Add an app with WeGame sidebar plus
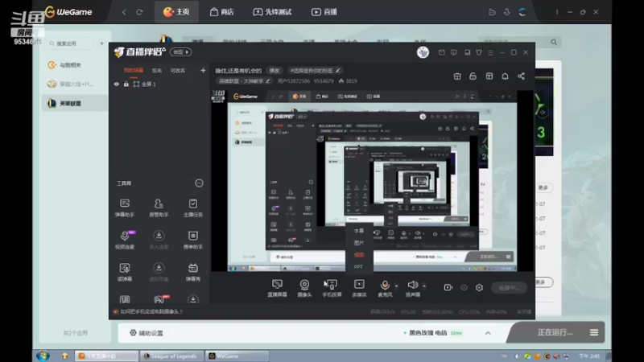The width and height of the screenshot is (644, 362). pyautogui.click(x=102, y=43)
